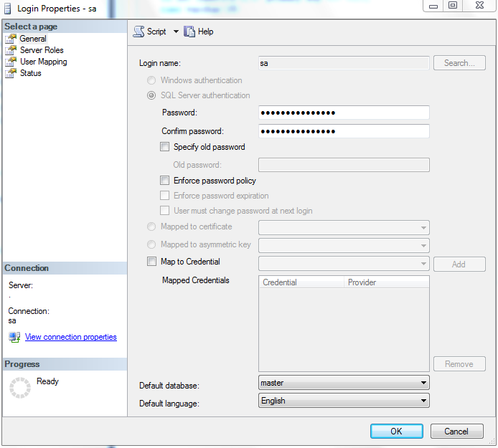Screen dimensions: 498x448
Task: Click the connection properties network icon
Action: point(14,337)
